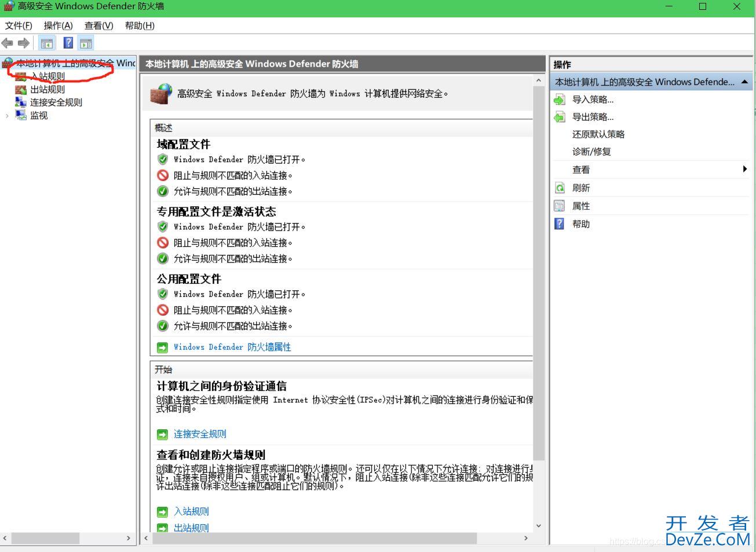756x552 pixels.
Task: Select 监视 in the tree
Action: tap(39, 115)
